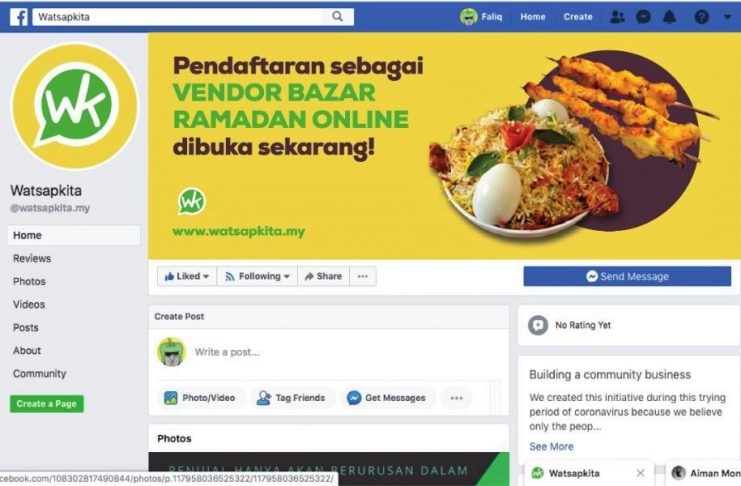Open Faliq's profile avatar in top bar
The image size is (741, 486).
point(468,17)
